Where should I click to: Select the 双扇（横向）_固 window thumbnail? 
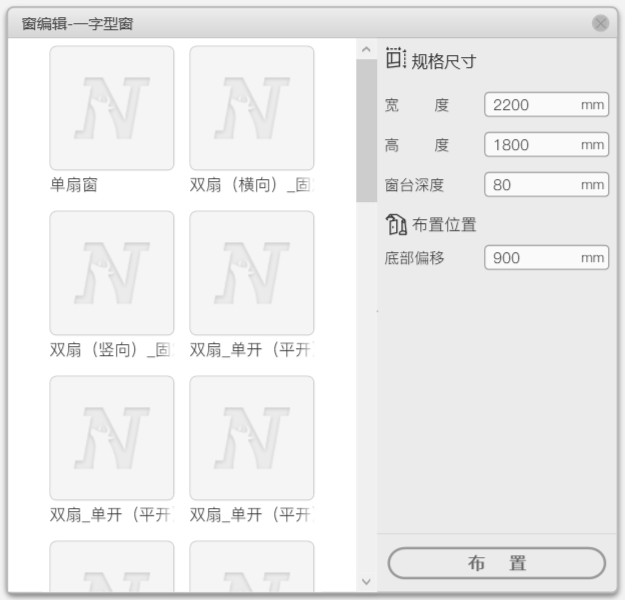(252, 108)
